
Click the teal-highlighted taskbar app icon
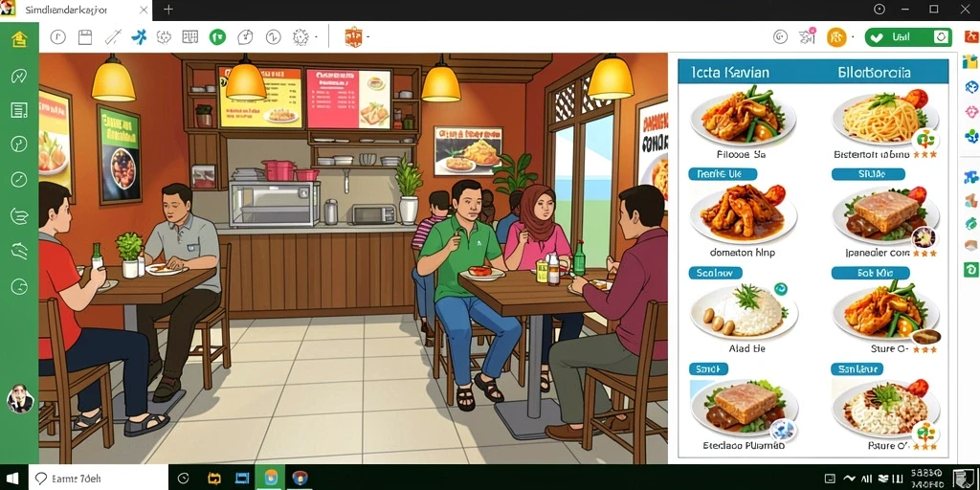pyautogui.click(x=271, y=479)
